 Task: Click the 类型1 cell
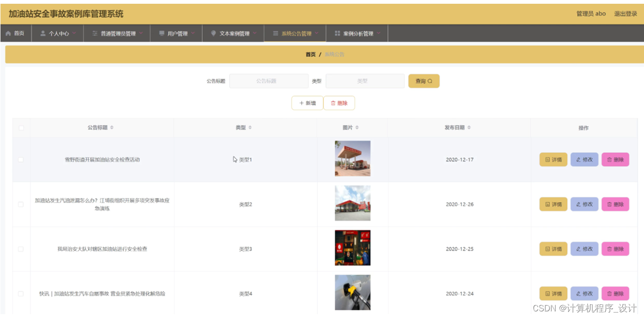tap(245, 160)
